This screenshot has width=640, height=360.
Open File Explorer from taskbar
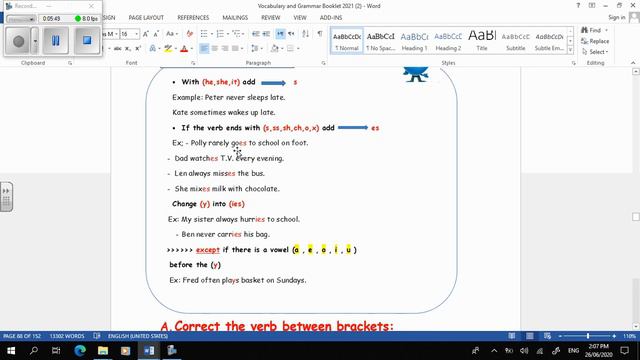(103, 351)
